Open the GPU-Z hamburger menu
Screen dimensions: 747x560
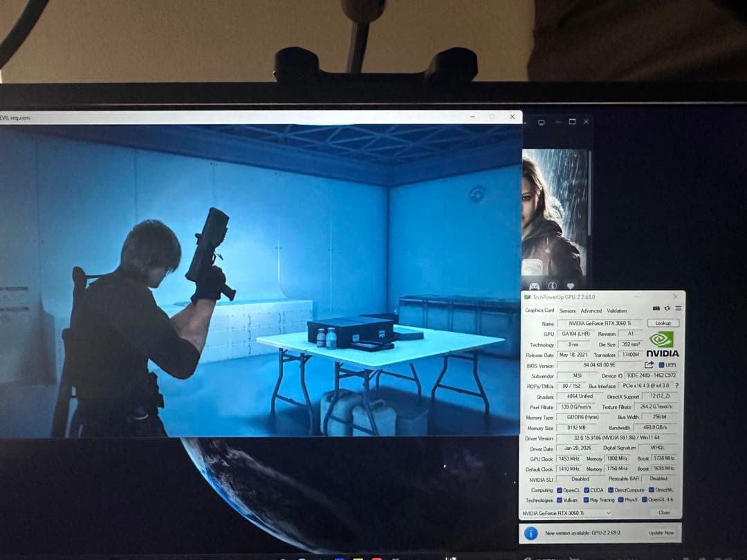678,308
